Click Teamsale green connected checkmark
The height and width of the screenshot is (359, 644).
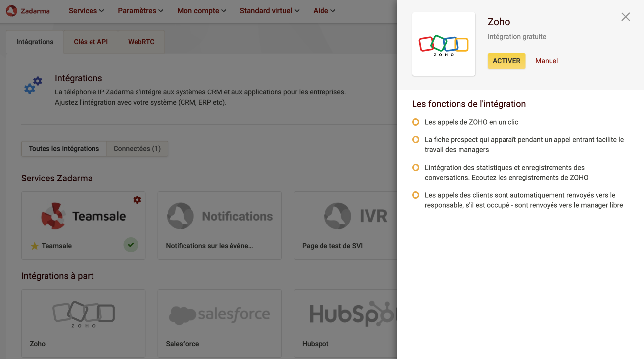pyautogui.click(x=131, y=244)
